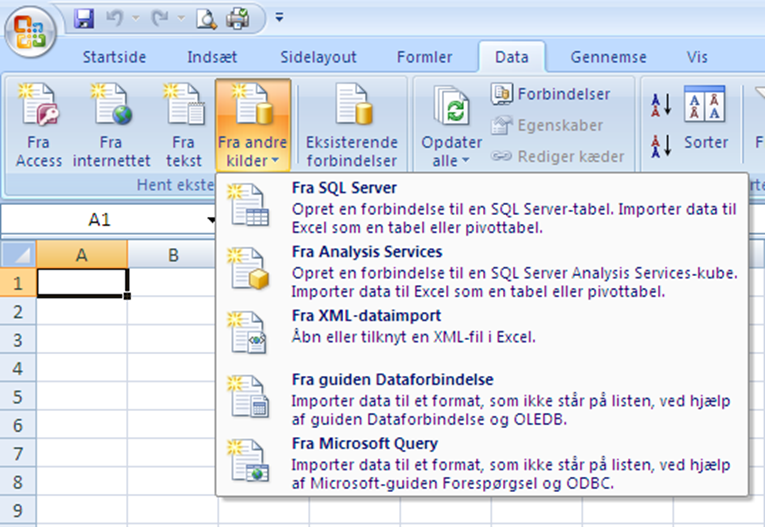Click the Opdater alle refresh icon
Screen dimensions: 765x527
(x=451, y=106)
